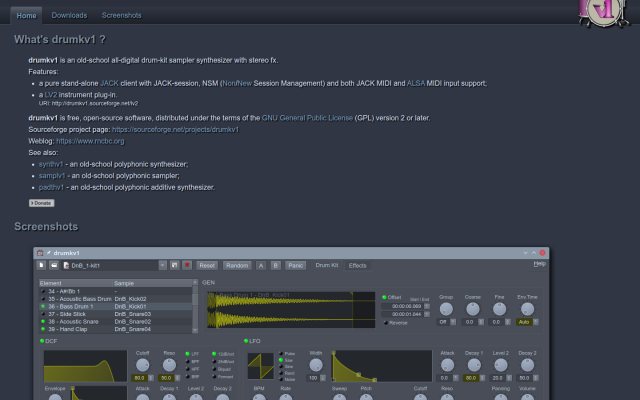Click the offset end time spinner arrows

[x=427, y=314]
